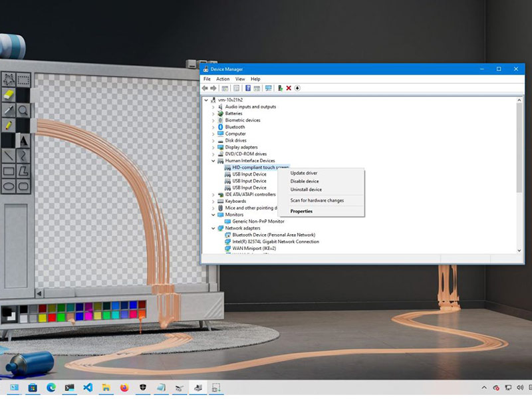Expand the Biometric devices chevron
Viewport: 532px width, 399px height.
tap(213, 120)
